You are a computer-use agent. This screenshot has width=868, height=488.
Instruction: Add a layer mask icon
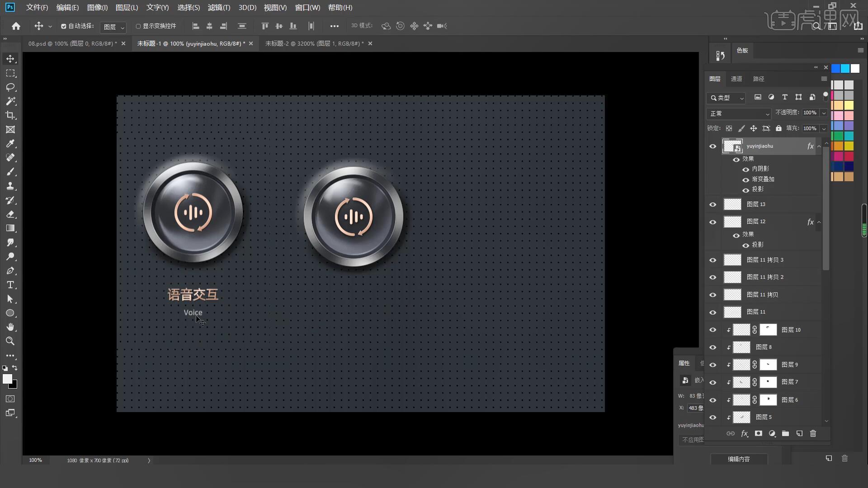758,433
